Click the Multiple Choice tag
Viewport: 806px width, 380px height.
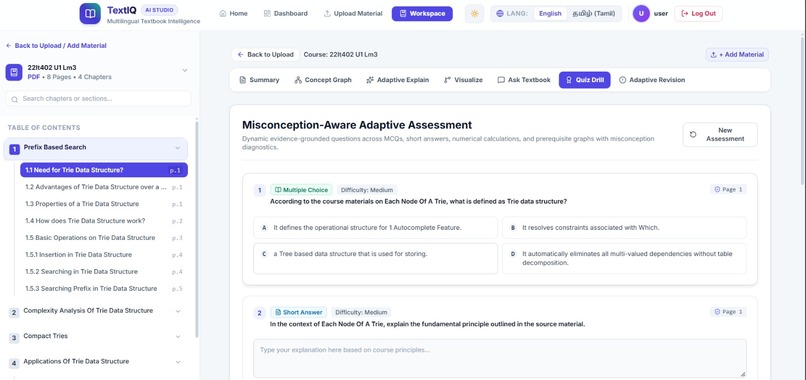coord(301,190)
